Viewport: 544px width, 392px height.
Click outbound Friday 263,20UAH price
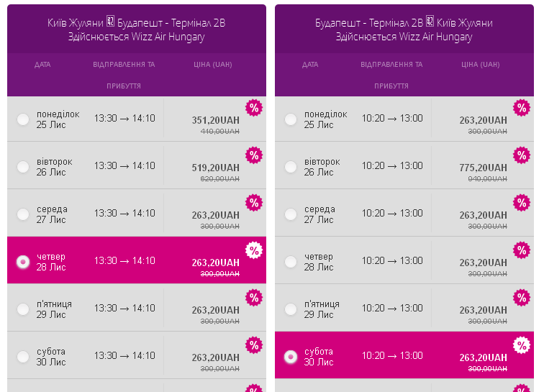pos(215,311)
